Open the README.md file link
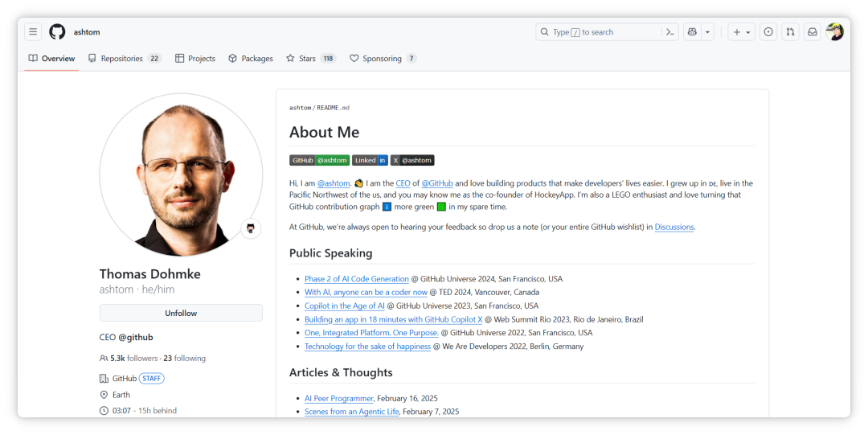 334,108
